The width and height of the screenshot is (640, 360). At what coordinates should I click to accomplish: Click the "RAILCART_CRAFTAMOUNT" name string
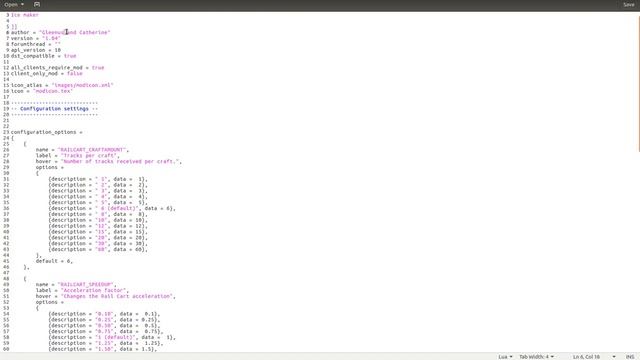point(92,150)
